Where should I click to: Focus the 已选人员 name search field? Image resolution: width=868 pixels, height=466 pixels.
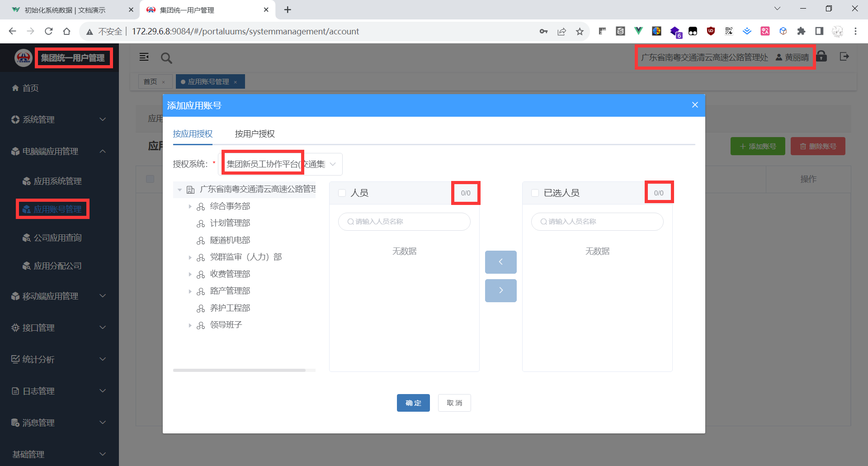pos(597,222)
